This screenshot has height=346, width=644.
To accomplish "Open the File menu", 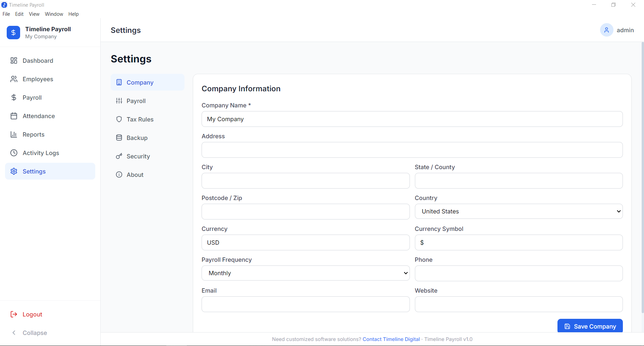I will [x=6, y=14].
